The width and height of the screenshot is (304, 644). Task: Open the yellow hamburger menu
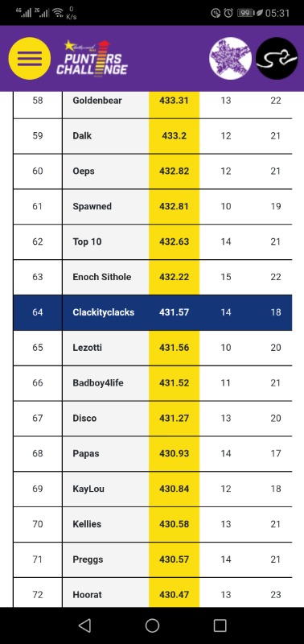(x=30, y=58)
